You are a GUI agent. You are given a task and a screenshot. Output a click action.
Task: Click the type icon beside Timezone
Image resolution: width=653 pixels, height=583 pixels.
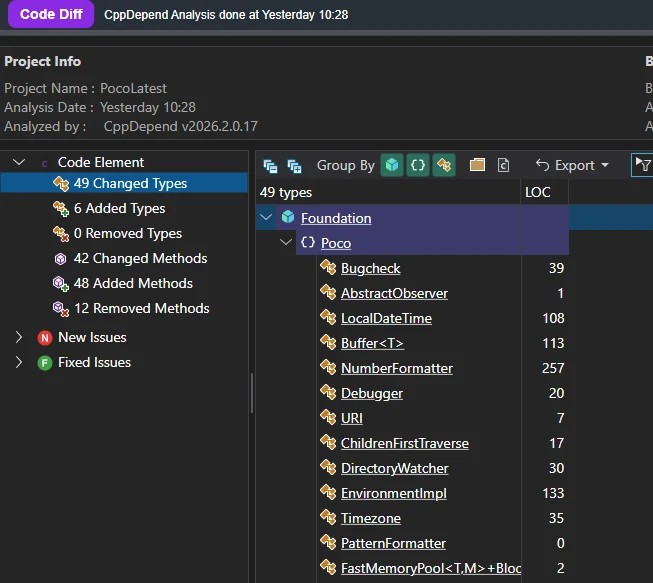pyautogui.click(x=328, y=517)
